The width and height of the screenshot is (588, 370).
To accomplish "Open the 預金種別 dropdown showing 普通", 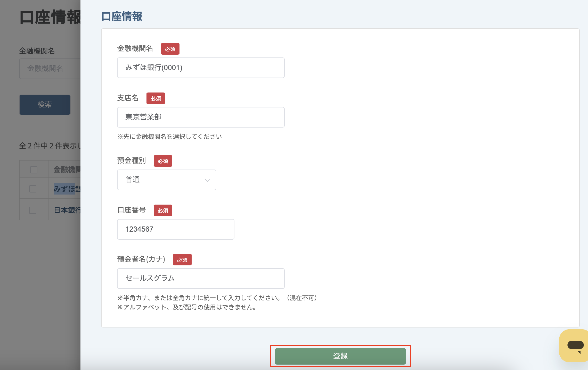I will tap(167, 180).
